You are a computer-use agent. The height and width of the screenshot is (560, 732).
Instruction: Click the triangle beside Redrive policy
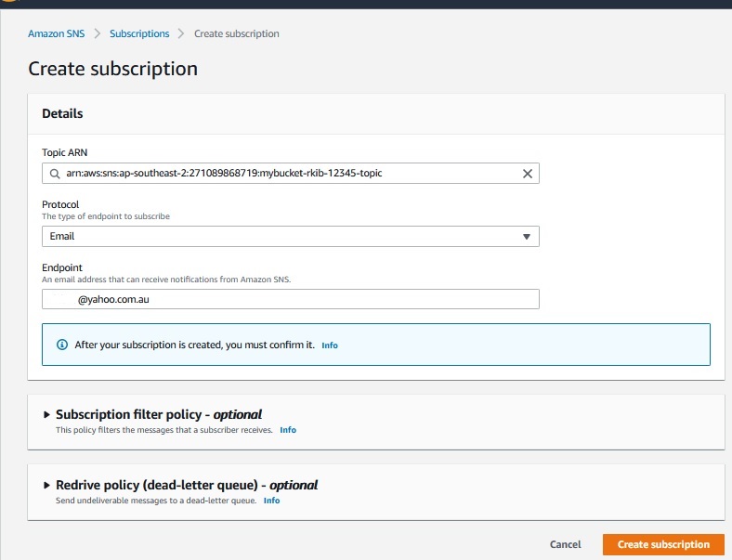point(47,486)
